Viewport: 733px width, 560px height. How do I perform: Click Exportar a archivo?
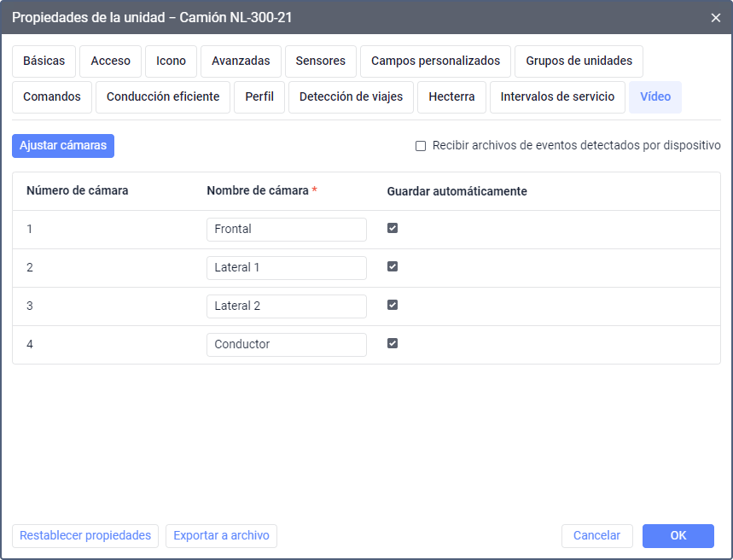[222, 536]
